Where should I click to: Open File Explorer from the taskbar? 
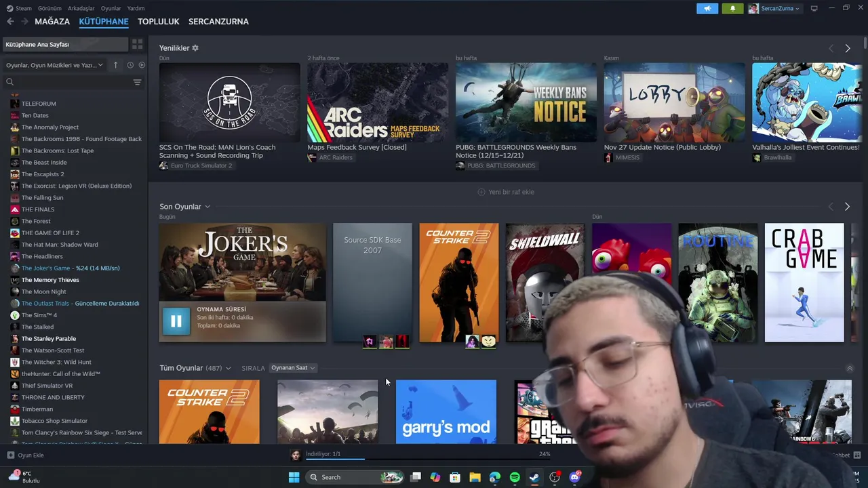coord(475,477)
